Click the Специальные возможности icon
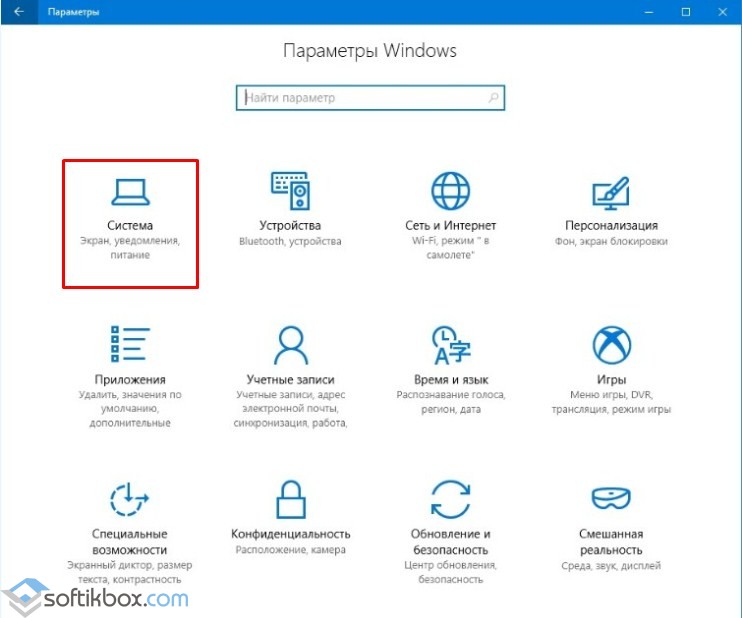 [130, 498]
